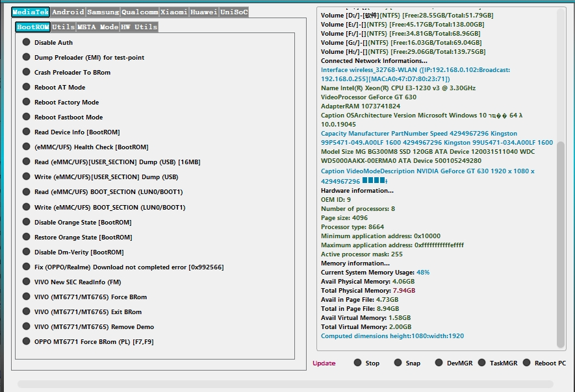Click the 'Name Intel(R) Xeon(R) CPU' line
The image size is (575, 392).
click(x=398, y=88)
